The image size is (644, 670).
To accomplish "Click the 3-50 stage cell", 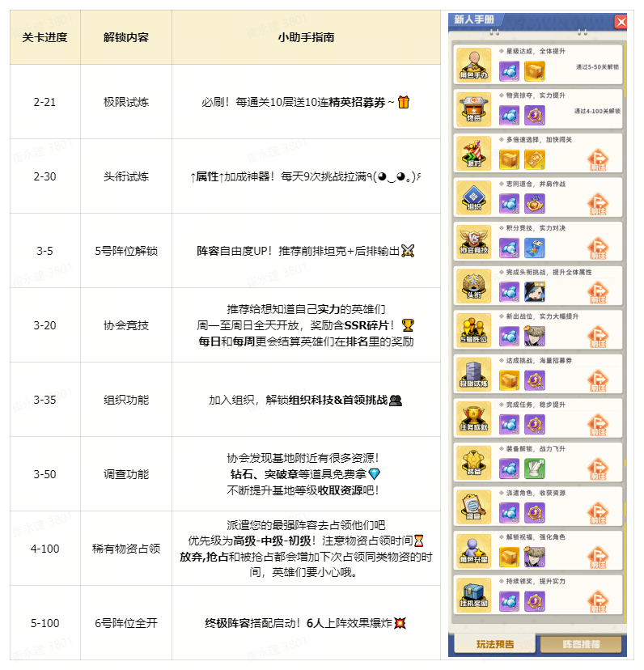I will coord(44,474).
